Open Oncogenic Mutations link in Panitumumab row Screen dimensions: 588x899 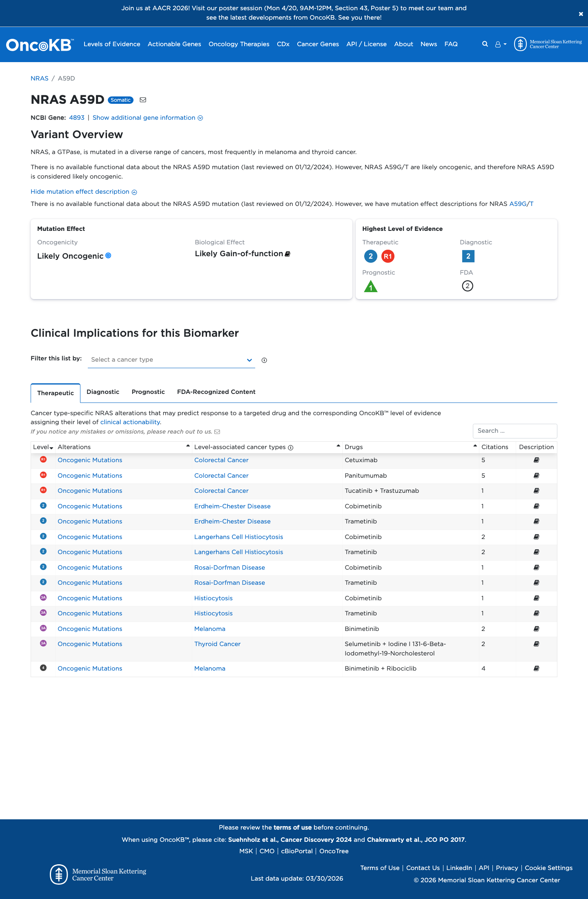(x=90, y=476)
